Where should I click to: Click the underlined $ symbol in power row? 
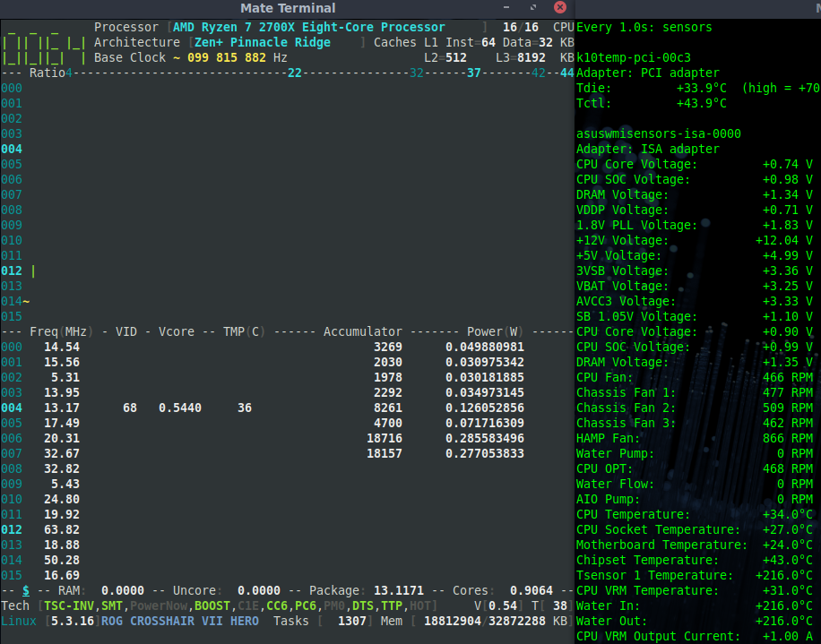coord(26,590)
